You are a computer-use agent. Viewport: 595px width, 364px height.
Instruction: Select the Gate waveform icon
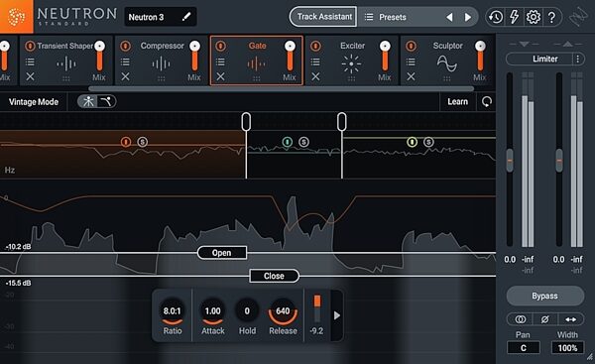[257, 63]
